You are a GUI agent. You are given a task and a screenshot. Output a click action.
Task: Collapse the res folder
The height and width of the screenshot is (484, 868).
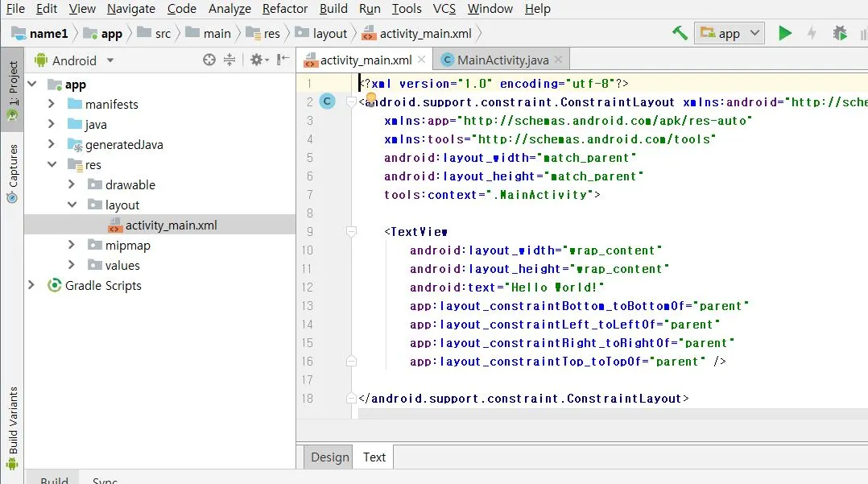pos(52,164)
